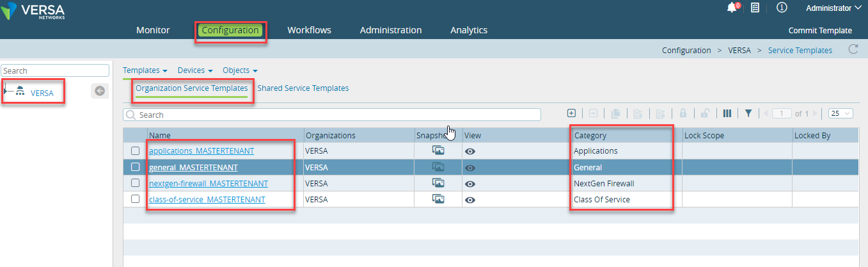Screen dimensions: 868x267
Task: Expand the VERSA organization tree node
Action: pos(6,92)
